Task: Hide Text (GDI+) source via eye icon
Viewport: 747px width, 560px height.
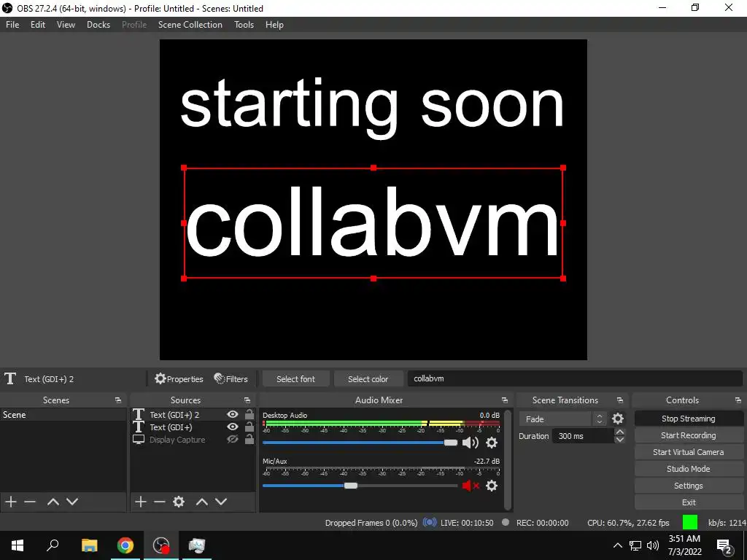Action: click(x=233, y=427)
